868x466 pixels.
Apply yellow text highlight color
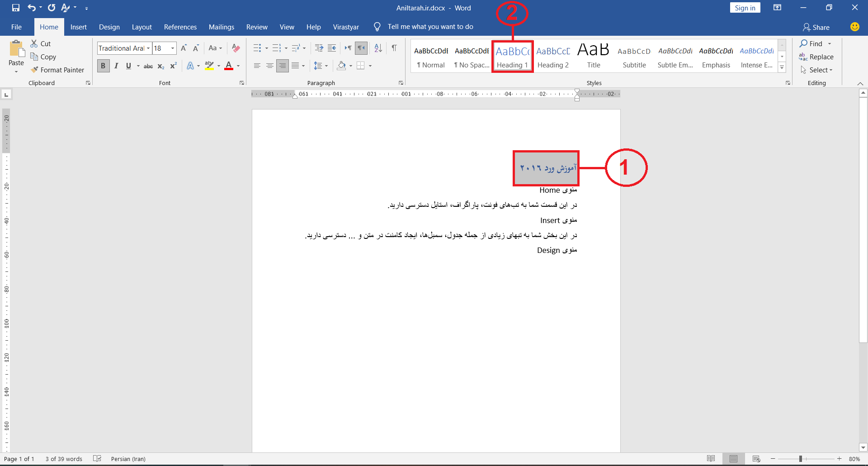click(209, 66)
